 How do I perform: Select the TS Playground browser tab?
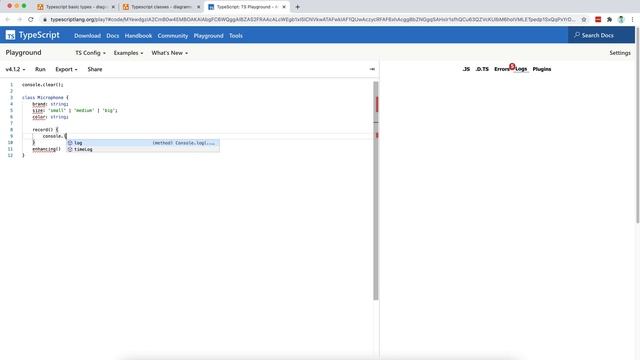click(247, 7)
